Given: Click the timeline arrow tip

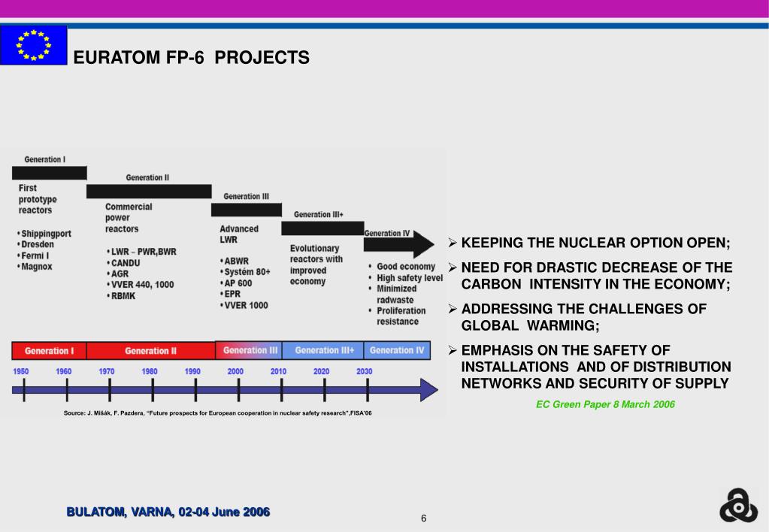Looking at the screenshot, I should point(429,390).
